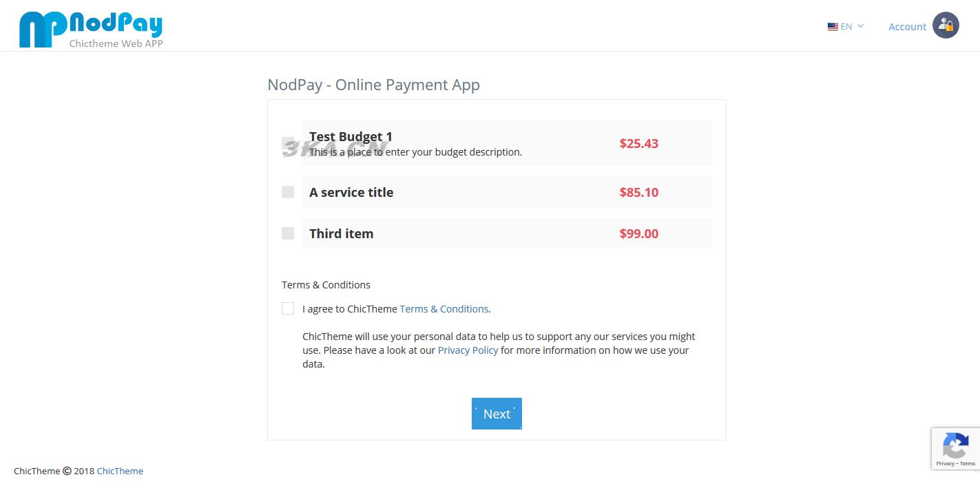The height and width of the screenshot is (488, 980).
Task: Visit the ChicTheme footer link
Action: pyautogui.click(x=120, y=471)
